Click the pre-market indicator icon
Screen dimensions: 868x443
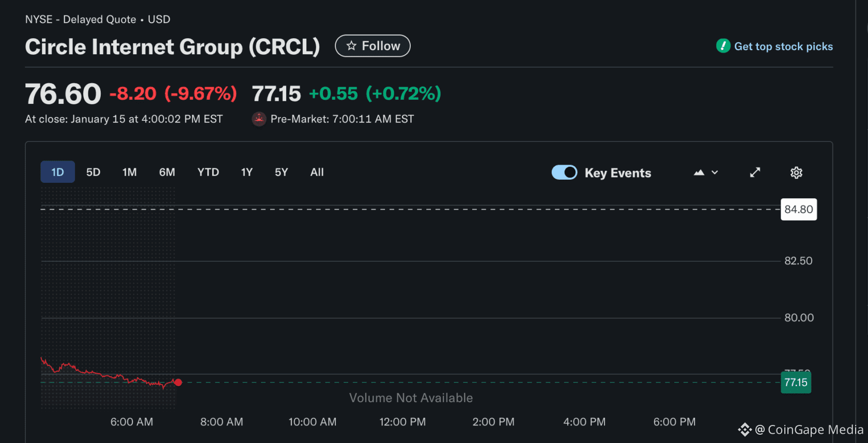click(259, 119)
